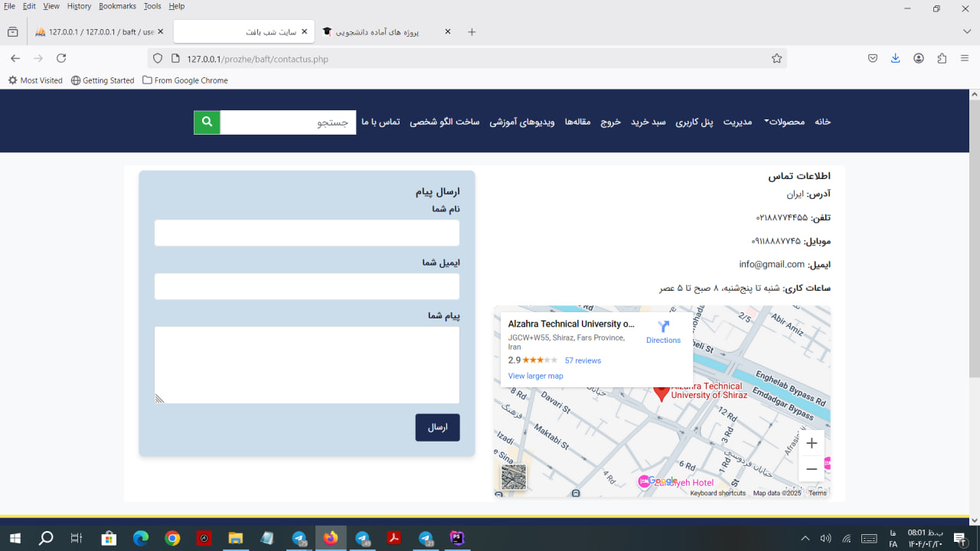This screenshot has height=551, width=980.
Task: Open Windows Start menu
Action: pos(15,538)
